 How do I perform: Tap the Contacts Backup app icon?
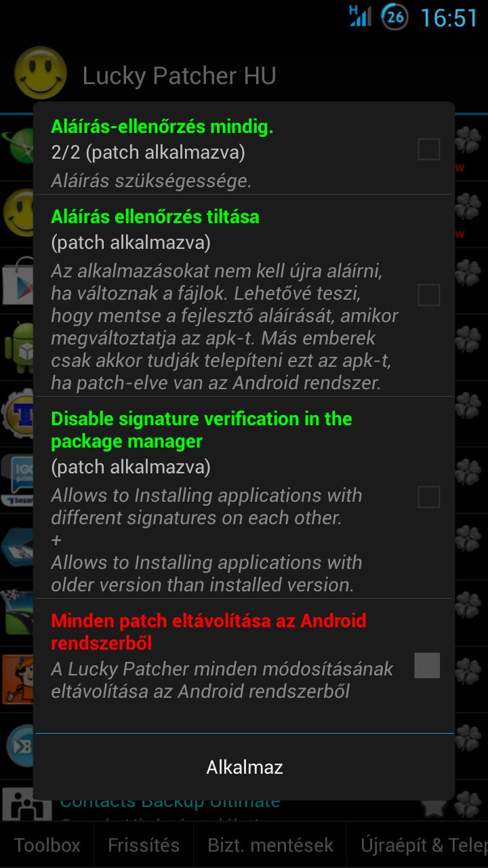point(27,807)
